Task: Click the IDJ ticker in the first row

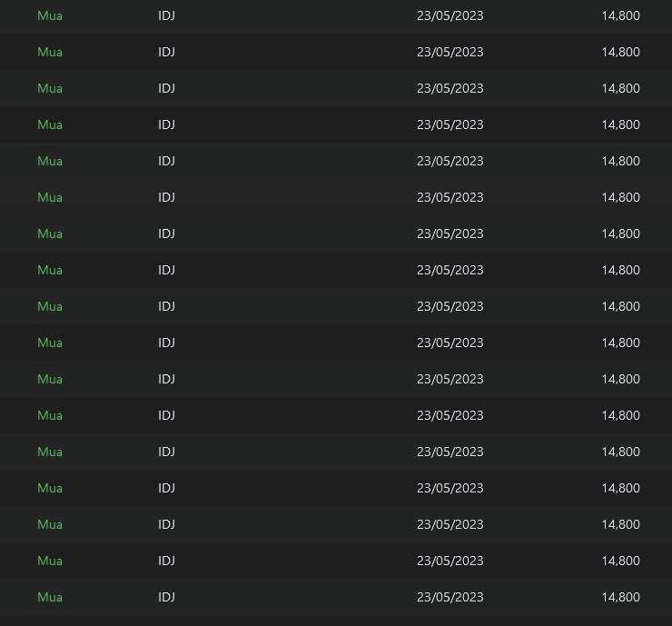Action: tap(166, 15)
